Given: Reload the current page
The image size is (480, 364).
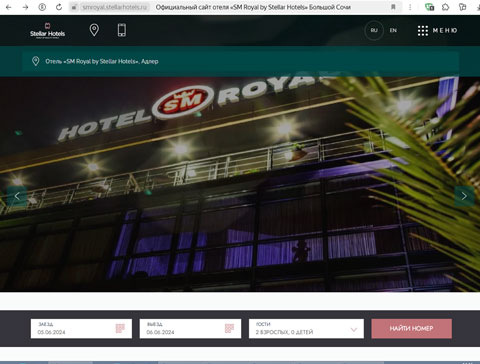Looking at the screenshot, I should 59,7.
